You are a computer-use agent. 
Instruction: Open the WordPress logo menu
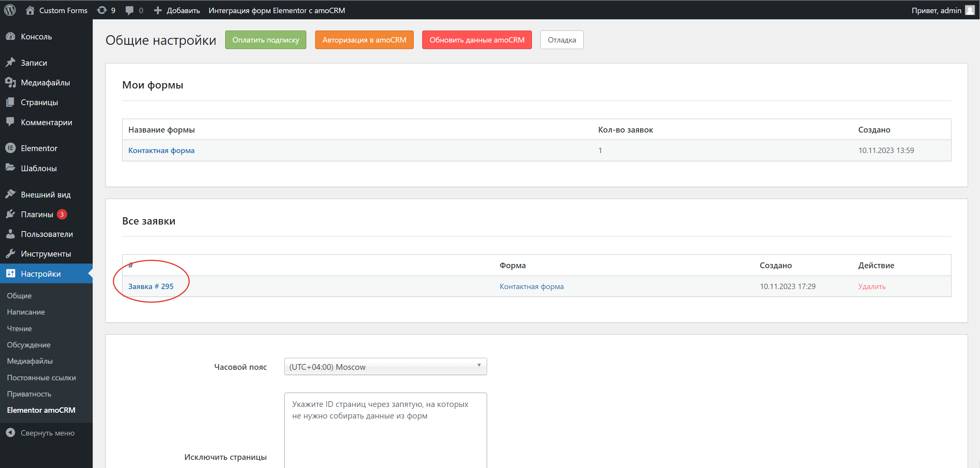pos(10,10)
